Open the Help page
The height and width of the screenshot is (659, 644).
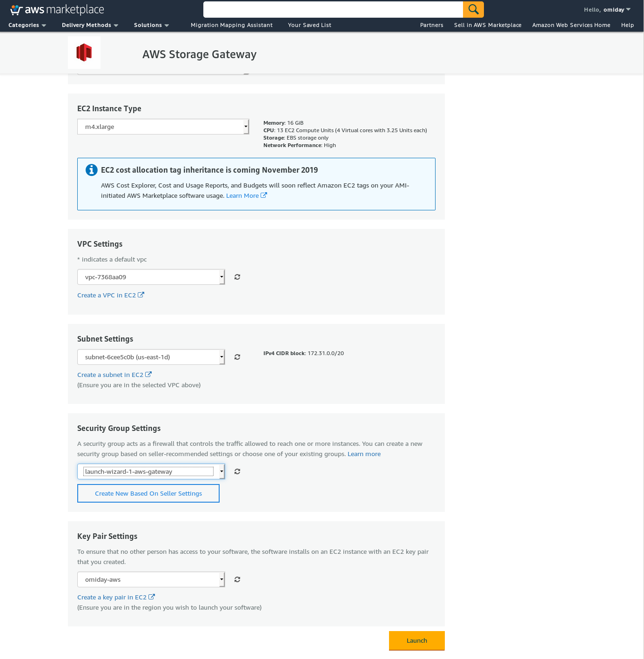(627, 25)
